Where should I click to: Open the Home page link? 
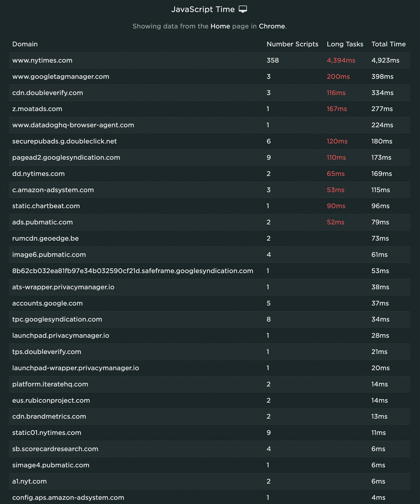(220, 26)
